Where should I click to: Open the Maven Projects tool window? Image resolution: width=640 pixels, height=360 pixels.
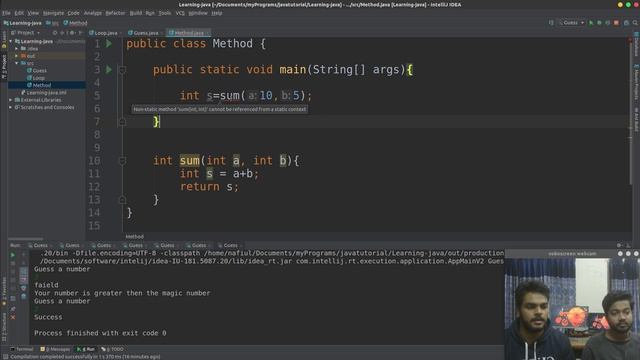(636, 82)
